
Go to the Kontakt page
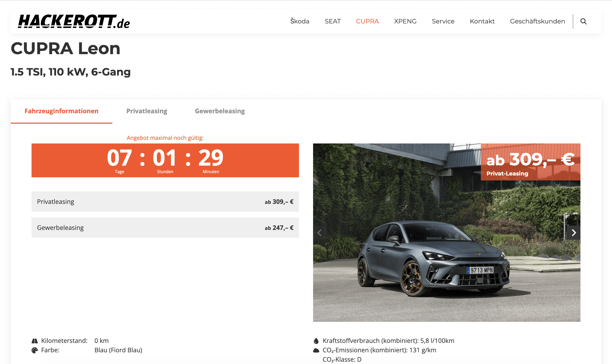pos(482,21)
